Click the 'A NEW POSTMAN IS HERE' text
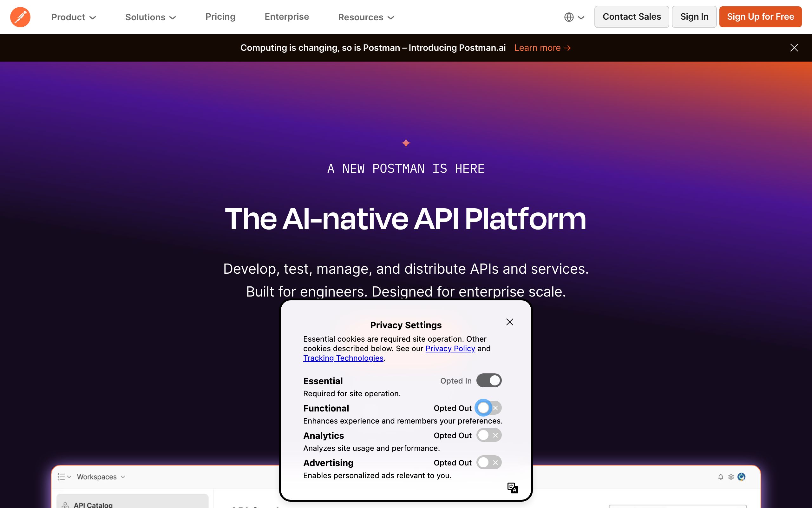The width and height of the screenshot is (812, 508). [406, 168]
